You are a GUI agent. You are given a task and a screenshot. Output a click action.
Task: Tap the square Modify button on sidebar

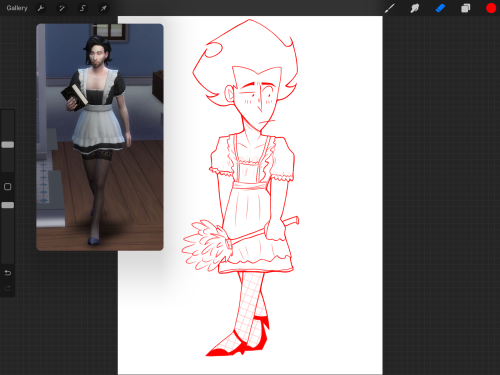[8, 187]
